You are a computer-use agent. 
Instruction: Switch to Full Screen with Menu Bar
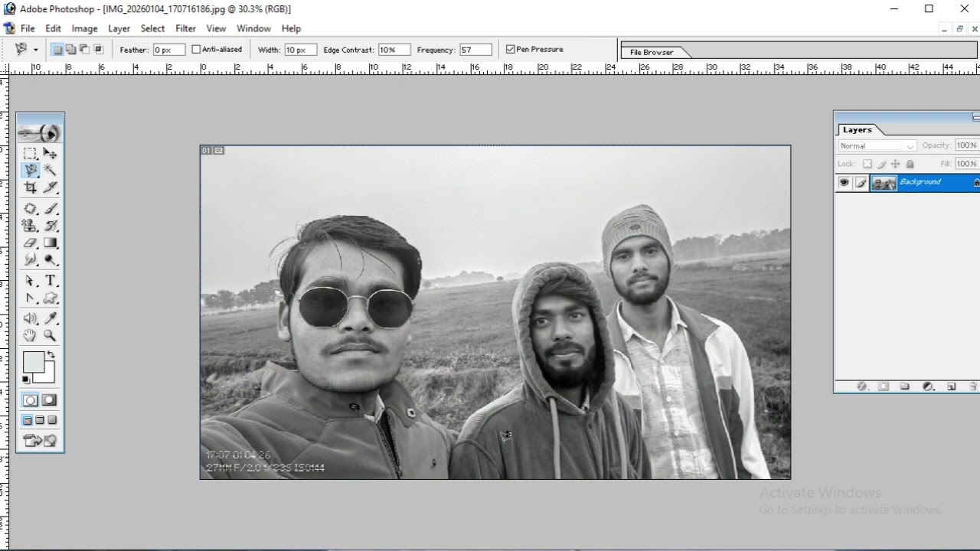click(40, 420)
